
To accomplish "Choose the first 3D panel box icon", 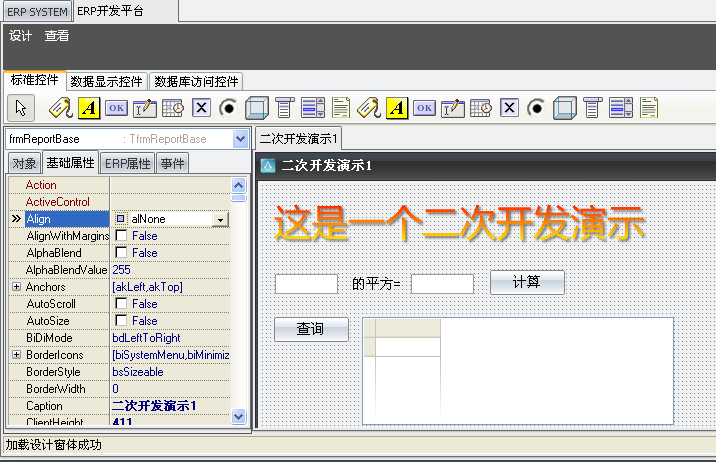I will (x=257, y=108).
